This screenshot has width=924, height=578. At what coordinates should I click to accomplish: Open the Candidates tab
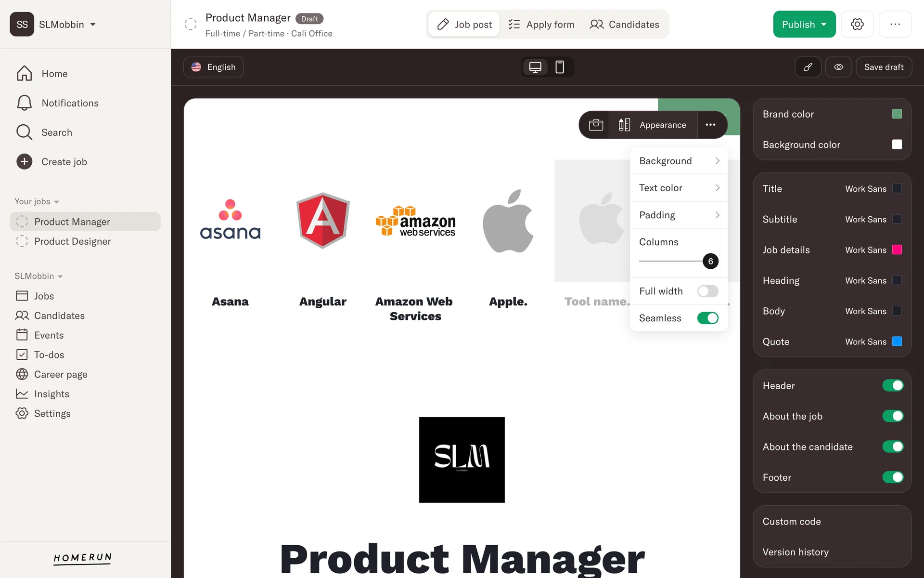(x=624, y=24)
